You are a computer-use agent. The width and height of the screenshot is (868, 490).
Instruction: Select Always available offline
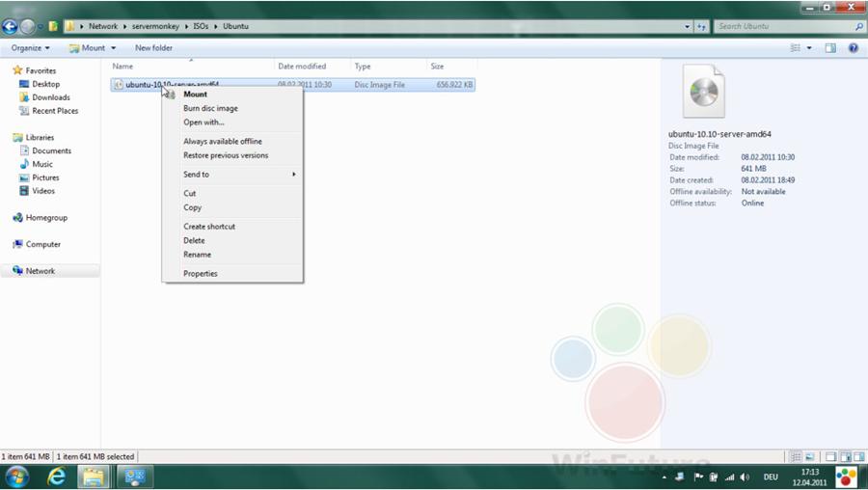point(223,141)
